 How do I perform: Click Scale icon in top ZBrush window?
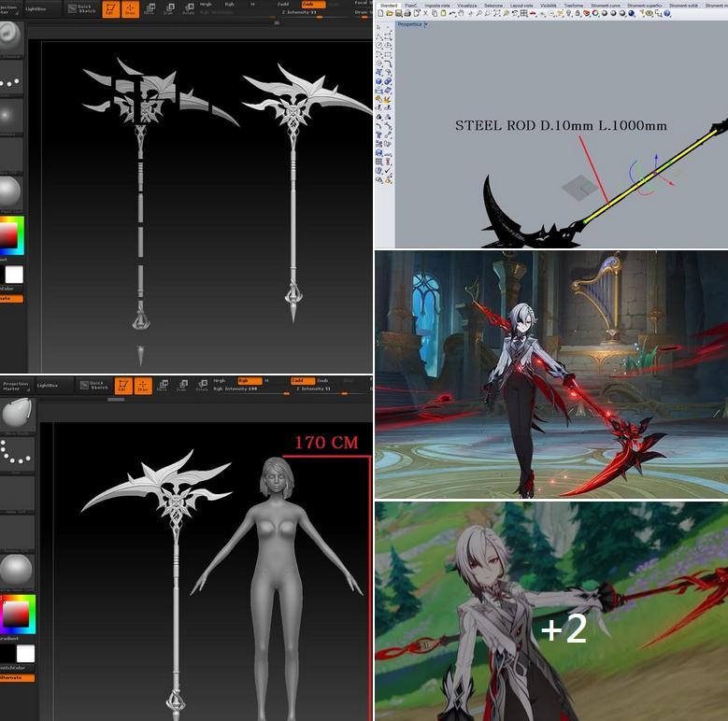point(169,8)
